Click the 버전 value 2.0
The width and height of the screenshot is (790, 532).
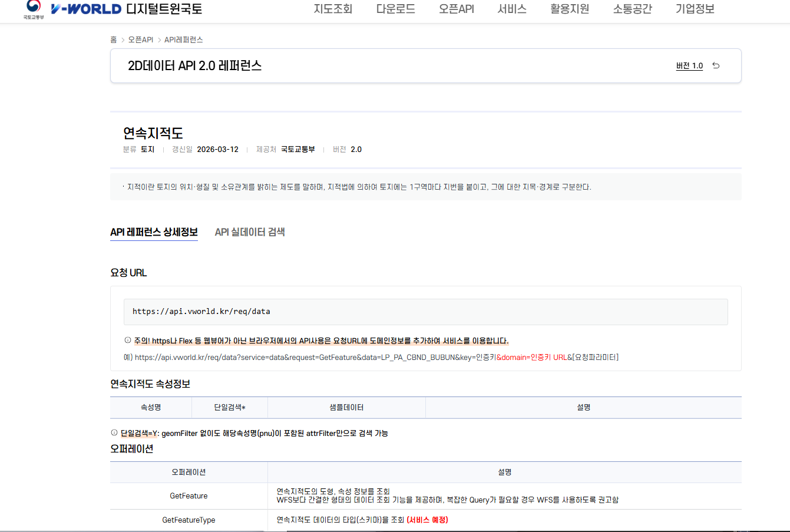[356, 149]
